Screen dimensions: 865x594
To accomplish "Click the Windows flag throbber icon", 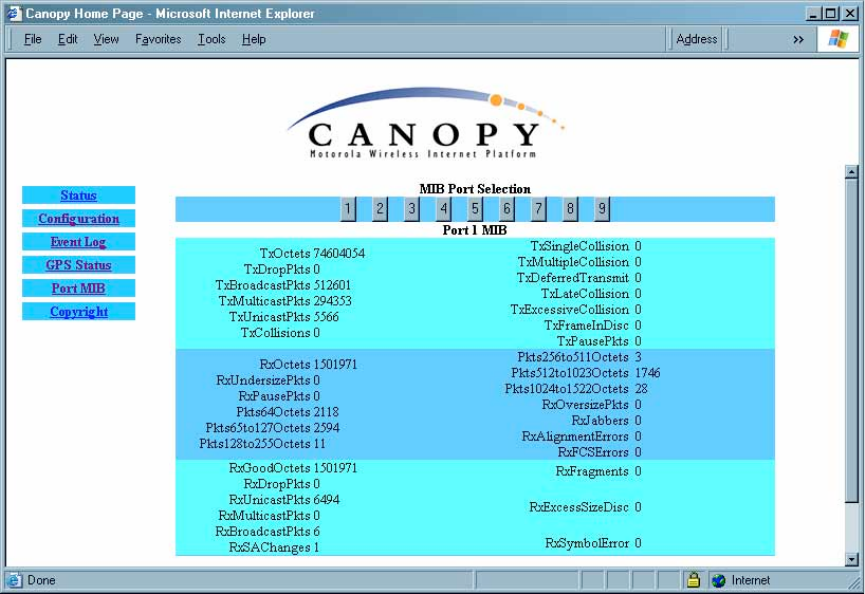I will (x=838, y=39).
